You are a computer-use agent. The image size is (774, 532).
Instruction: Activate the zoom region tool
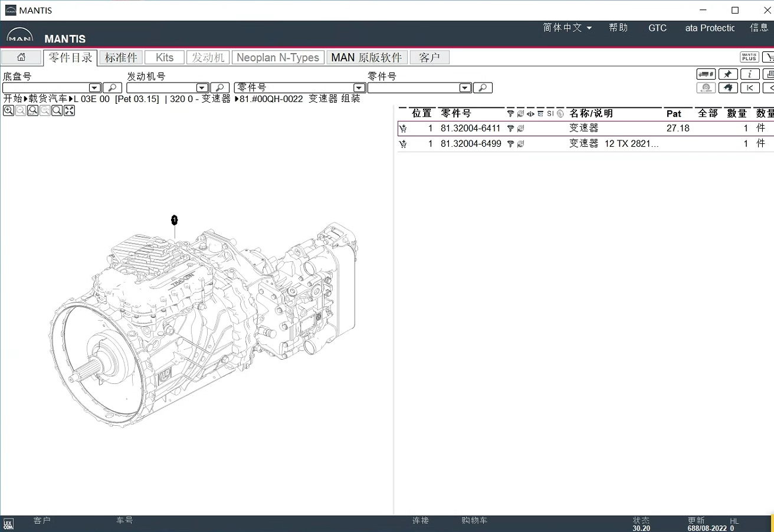33,111
